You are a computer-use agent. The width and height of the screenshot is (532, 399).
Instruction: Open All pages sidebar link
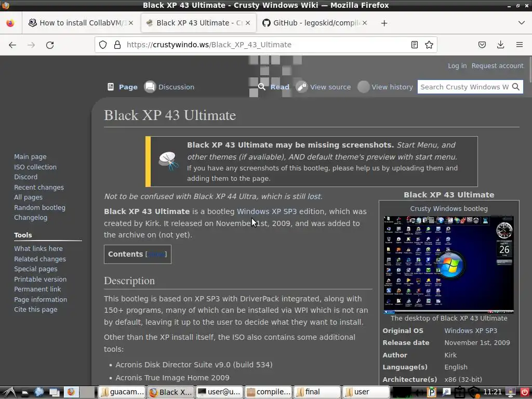(28, 197)
